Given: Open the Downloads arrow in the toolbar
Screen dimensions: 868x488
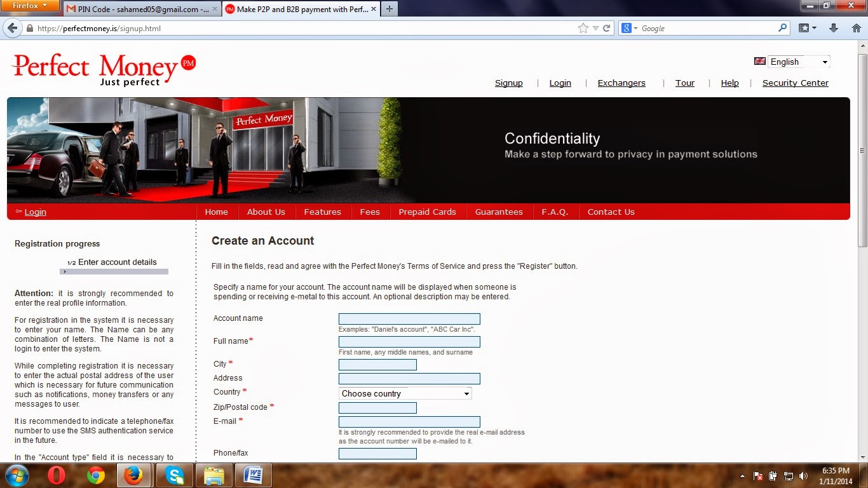Looking at the screenshot, I should coord(833,28).
